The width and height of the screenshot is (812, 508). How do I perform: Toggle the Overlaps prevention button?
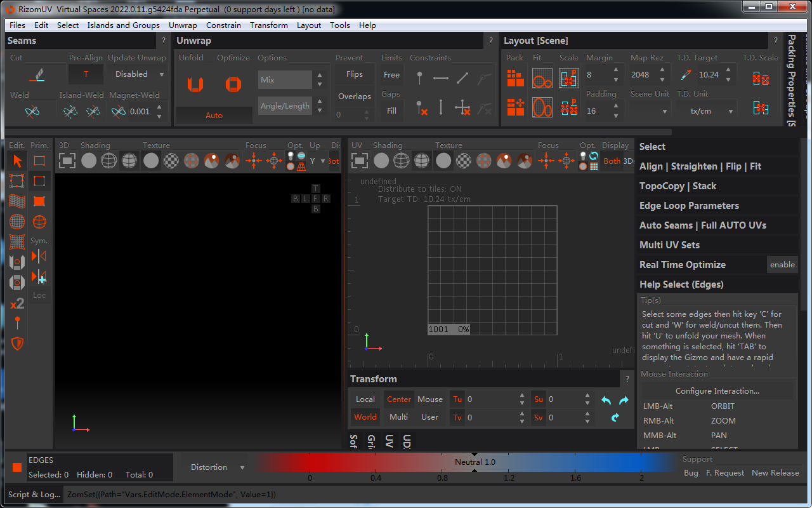[x=354, y=97]
